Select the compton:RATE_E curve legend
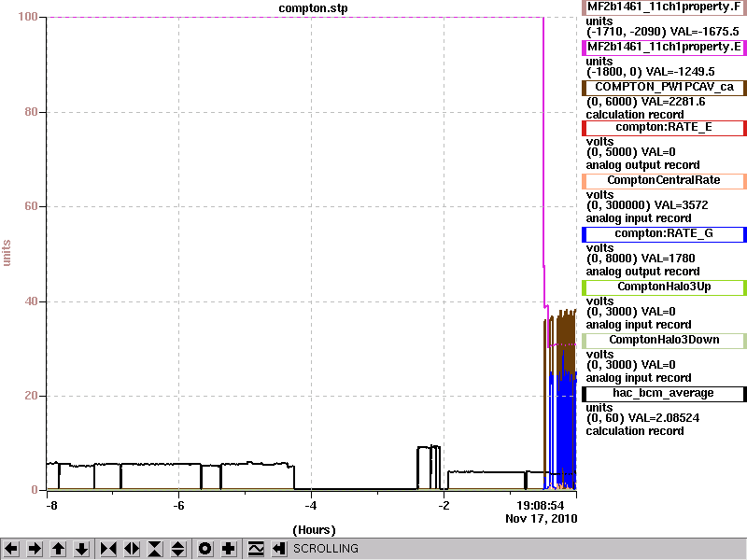 664,128
